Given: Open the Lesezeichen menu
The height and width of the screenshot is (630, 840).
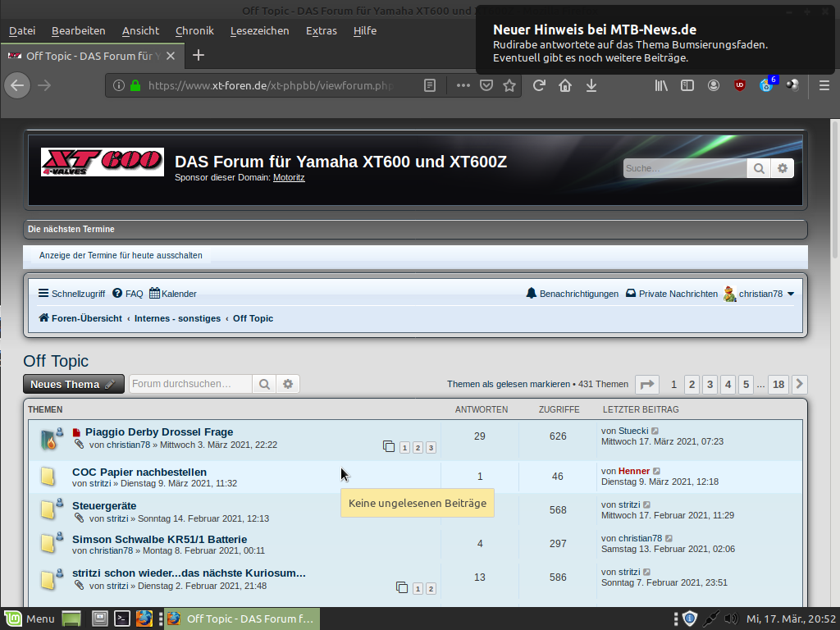Looking at the screenshot, I should coord(259,30).
